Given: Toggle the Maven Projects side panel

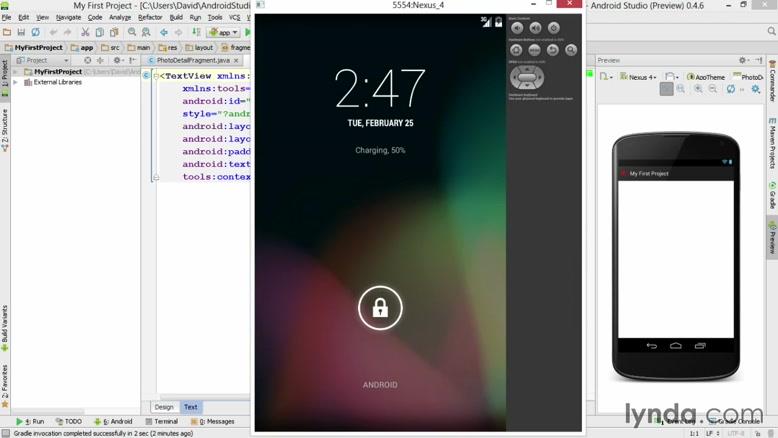Looking at the screenshot, I should (x=773, y=143).
